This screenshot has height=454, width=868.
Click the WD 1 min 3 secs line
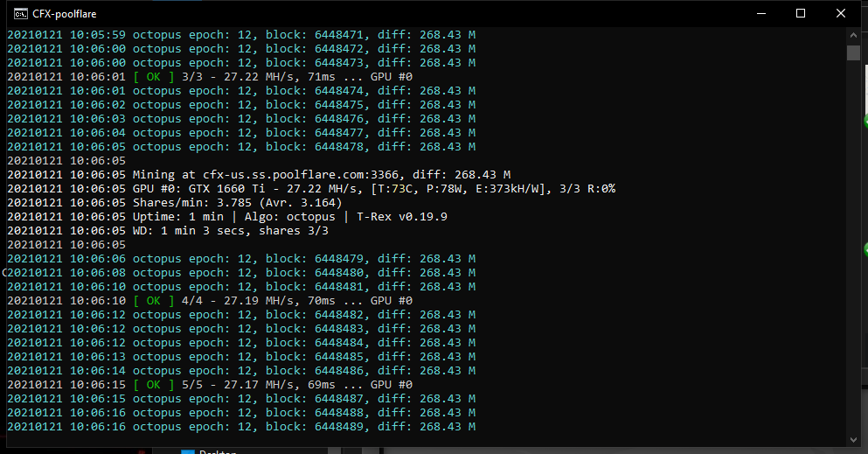click(x=168, y=230)
